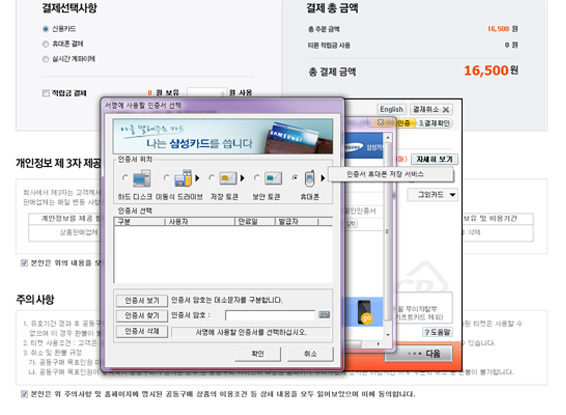Select 보안 토큰 radio button

pos(257,178)
